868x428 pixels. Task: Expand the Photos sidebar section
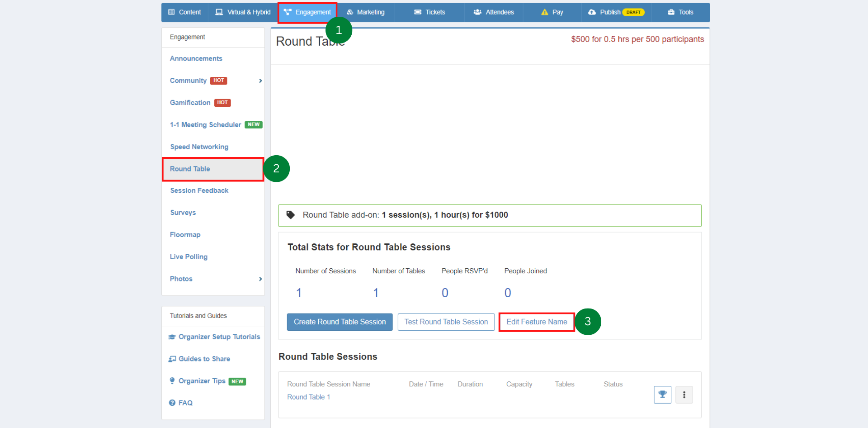pyautogui.click(x=260, y=279)
